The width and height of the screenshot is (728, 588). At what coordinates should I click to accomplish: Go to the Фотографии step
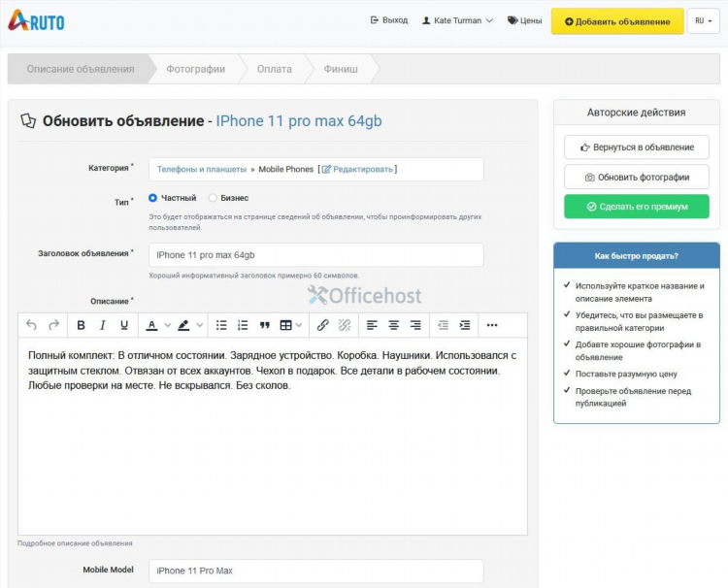(x=195, y=69)
